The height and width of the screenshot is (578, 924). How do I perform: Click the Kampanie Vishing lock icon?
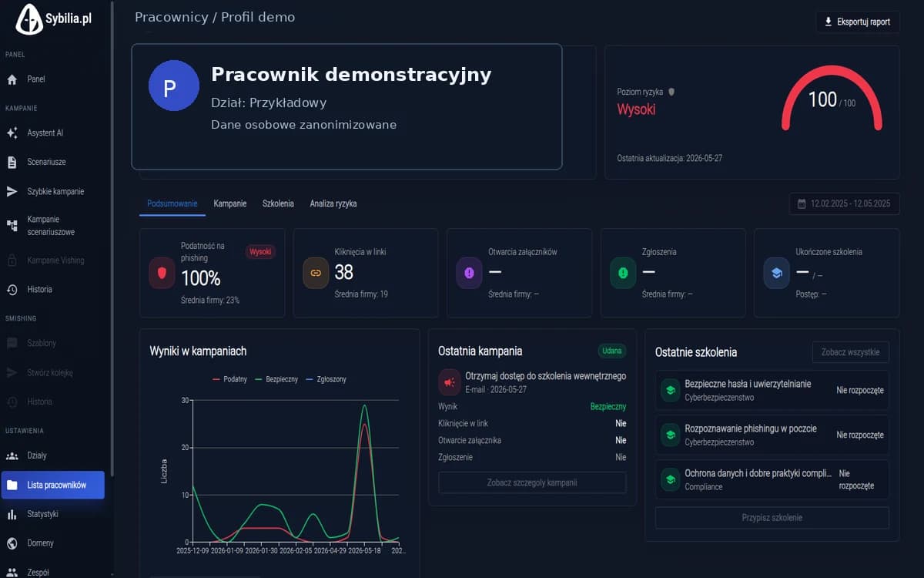point(12,260)
